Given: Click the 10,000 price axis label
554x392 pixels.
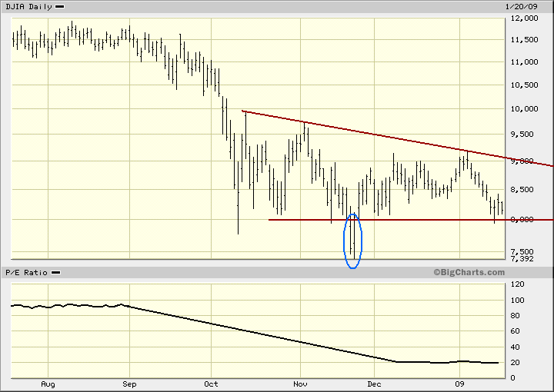Looking at the screenshot, I should click(x=524, y=109).
